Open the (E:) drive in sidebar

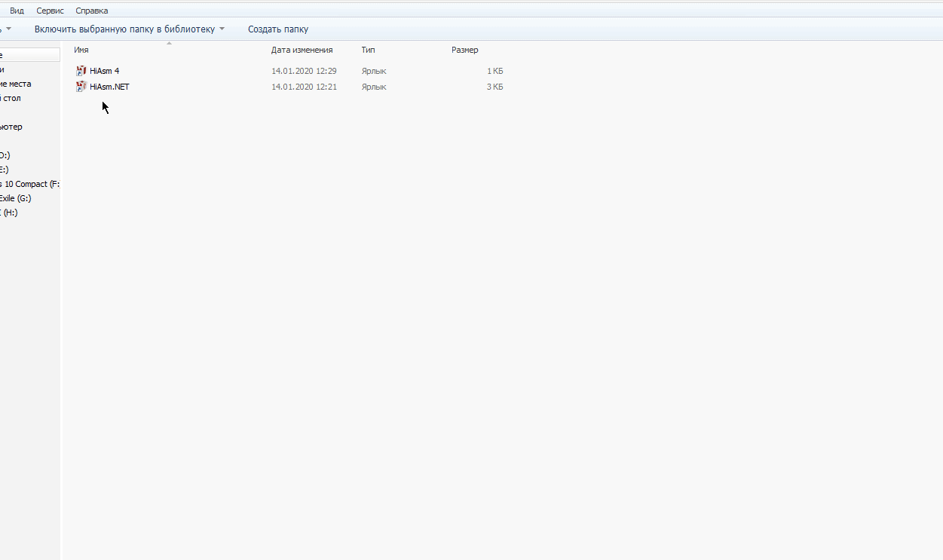click(x=5, y=170)
